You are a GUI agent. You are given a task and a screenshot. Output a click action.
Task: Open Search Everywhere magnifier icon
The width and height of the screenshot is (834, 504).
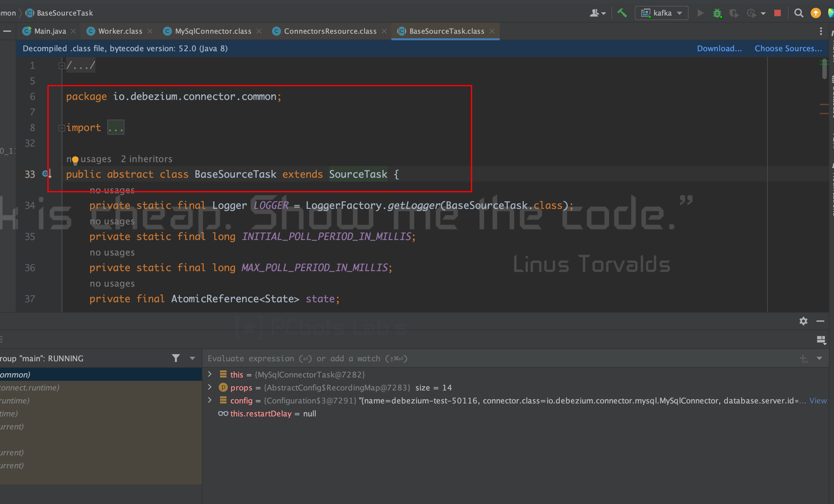[x=798, y=13]
